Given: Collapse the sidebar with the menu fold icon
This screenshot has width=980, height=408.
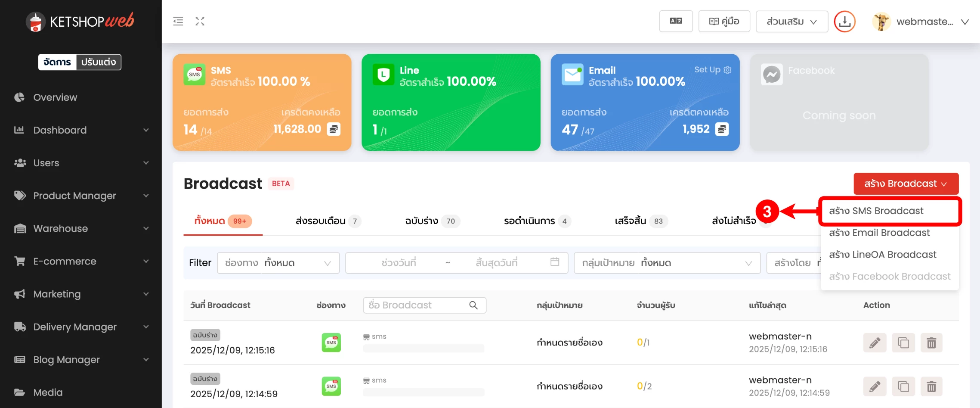Looking at the screenshot, I should pyautogui.click(x=178, y=21).
